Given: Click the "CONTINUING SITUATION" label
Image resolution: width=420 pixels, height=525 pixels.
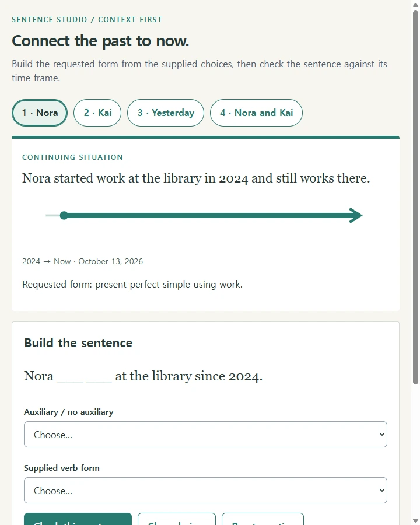Looking at the screenshot, I should (x=72, y=157).
